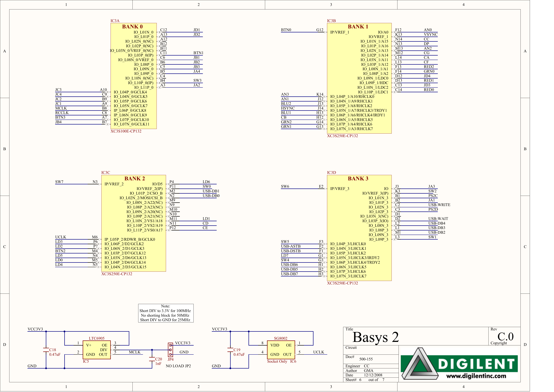Select the pin number G12
The height and width of the screenshot is (392, 554).
tap(320, 30)
